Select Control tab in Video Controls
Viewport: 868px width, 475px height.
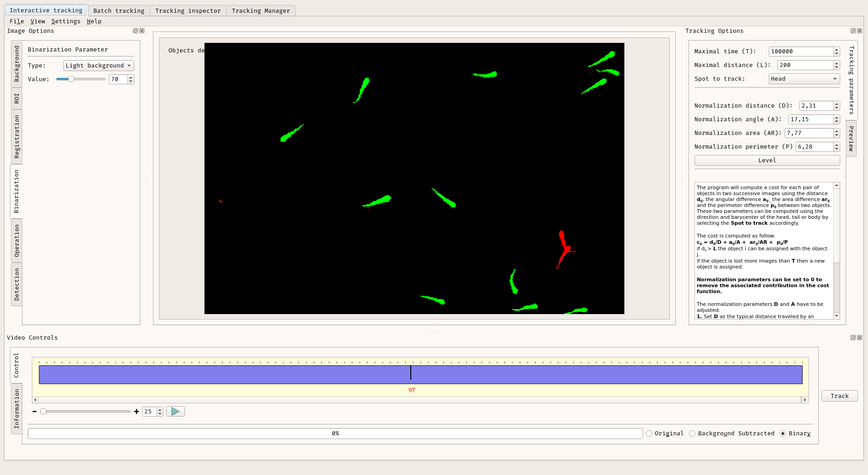pyautogui.click(x=16, y=365)
